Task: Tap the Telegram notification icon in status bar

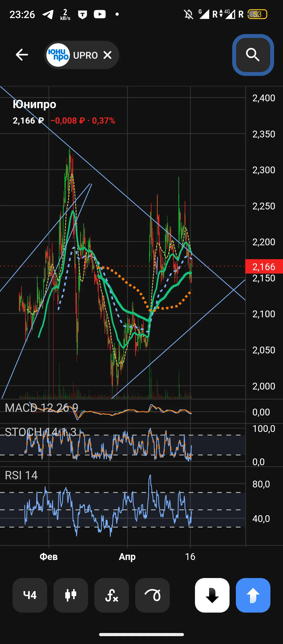Action: coord(48,14)
